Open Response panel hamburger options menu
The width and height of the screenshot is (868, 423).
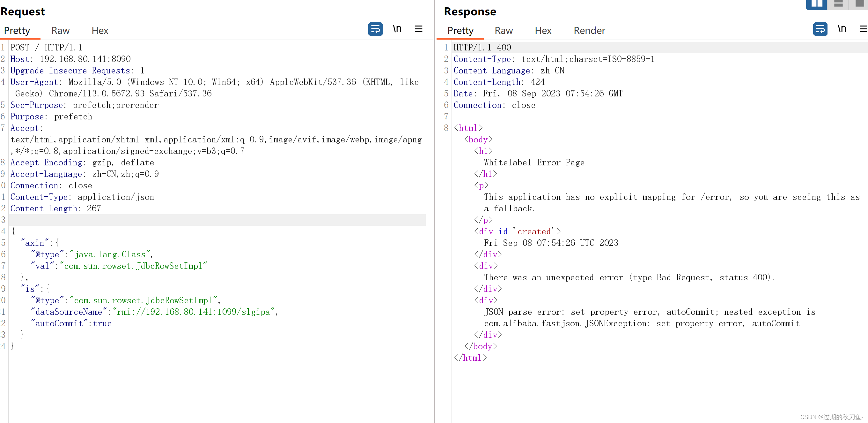[x=863, y=29]
